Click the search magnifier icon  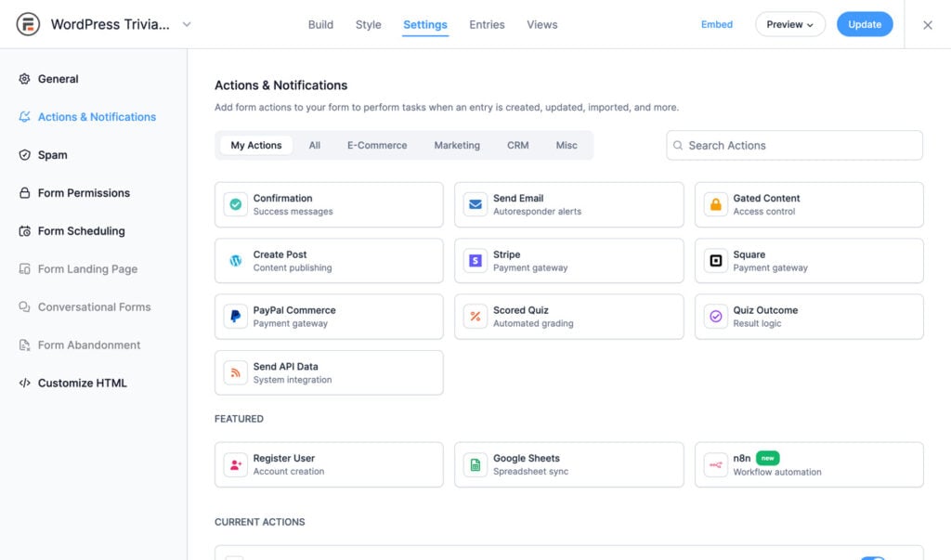(x=678, y=146)
